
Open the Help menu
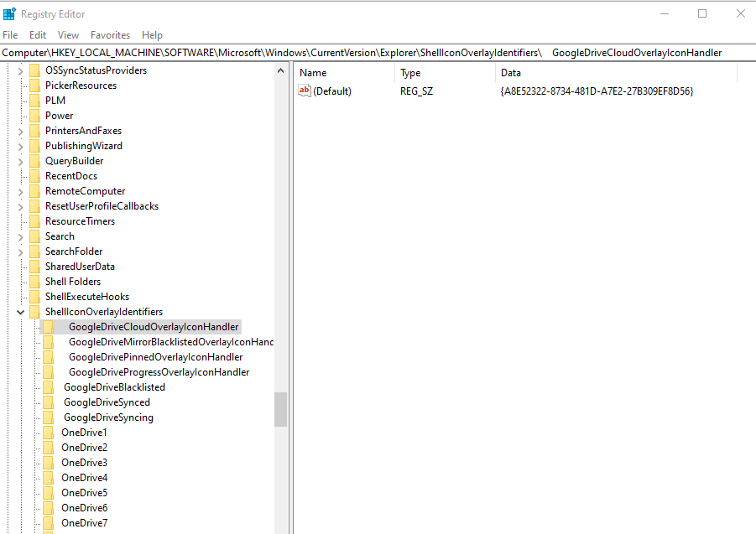tap(152, 35)
